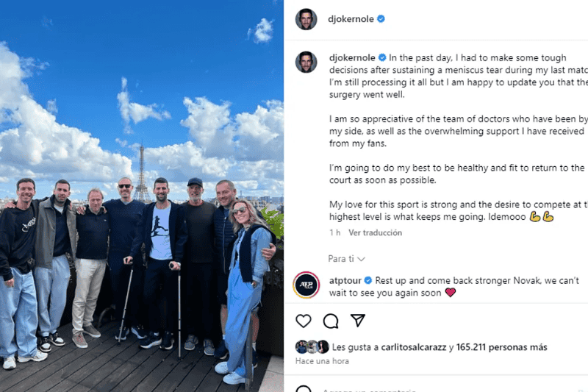The width and height of the screenshot is (588, 392).
Task: Click the chevron next to 'Para ti'
Action: [361, 259]
